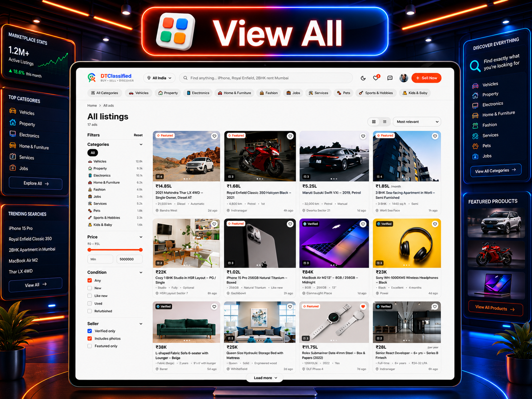Open the Most relevant sort dropdown

click(417, 122)
